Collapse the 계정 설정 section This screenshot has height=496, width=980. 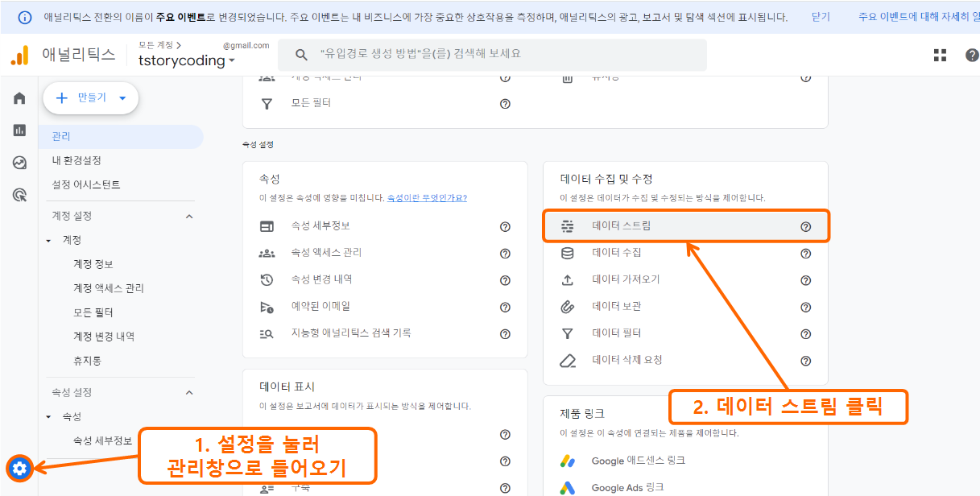point(188,216)
